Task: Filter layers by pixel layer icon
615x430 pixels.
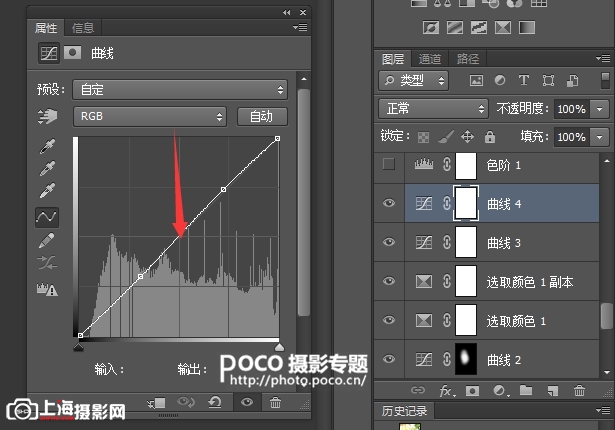Action: [x=476, y=81]
